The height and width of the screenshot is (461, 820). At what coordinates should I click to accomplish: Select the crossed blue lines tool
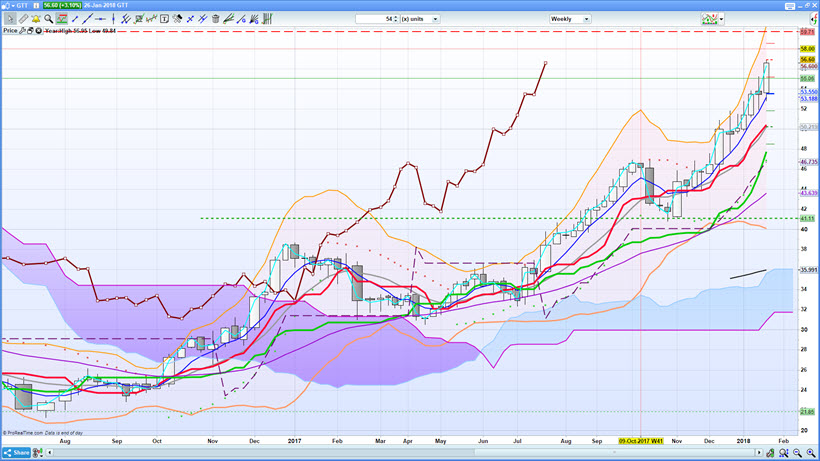(202, 19)
